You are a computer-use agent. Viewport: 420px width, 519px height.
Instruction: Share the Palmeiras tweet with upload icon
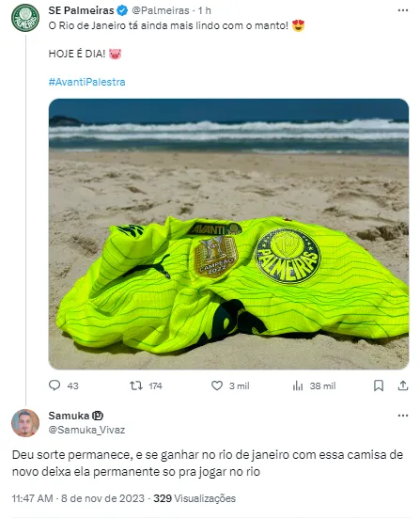click(403, 385)
